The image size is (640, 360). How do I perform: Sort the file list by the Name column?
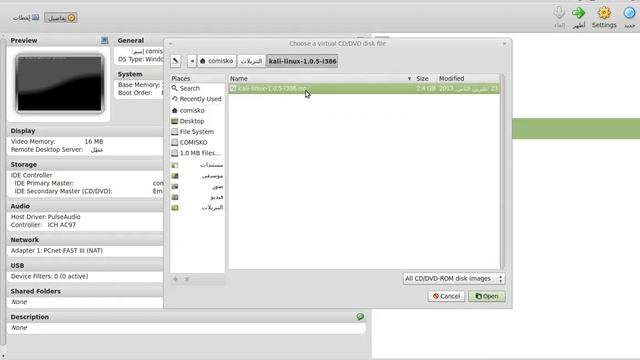[320, 78]
